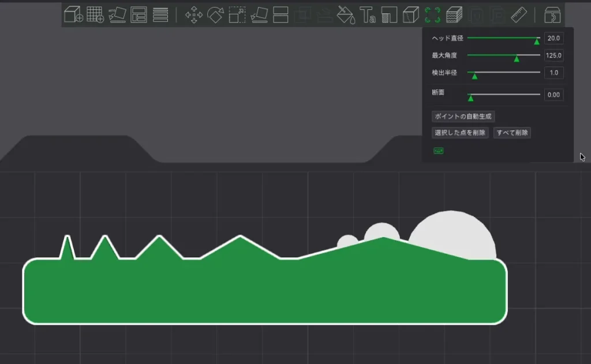Viewport: 591px width, 364px height.
Task: Click the arrange layout panels icon
Action: click(x=139, y=14)
